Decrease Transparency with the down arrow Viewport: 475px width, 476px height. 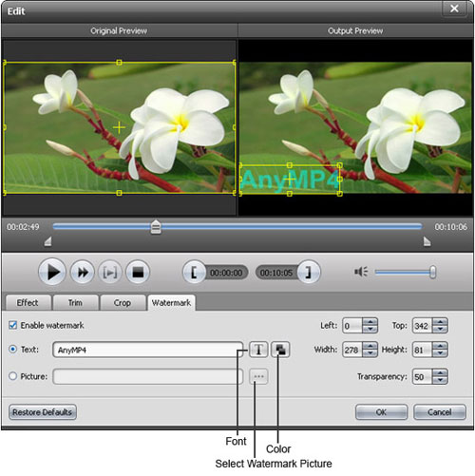tap(440, 380)
